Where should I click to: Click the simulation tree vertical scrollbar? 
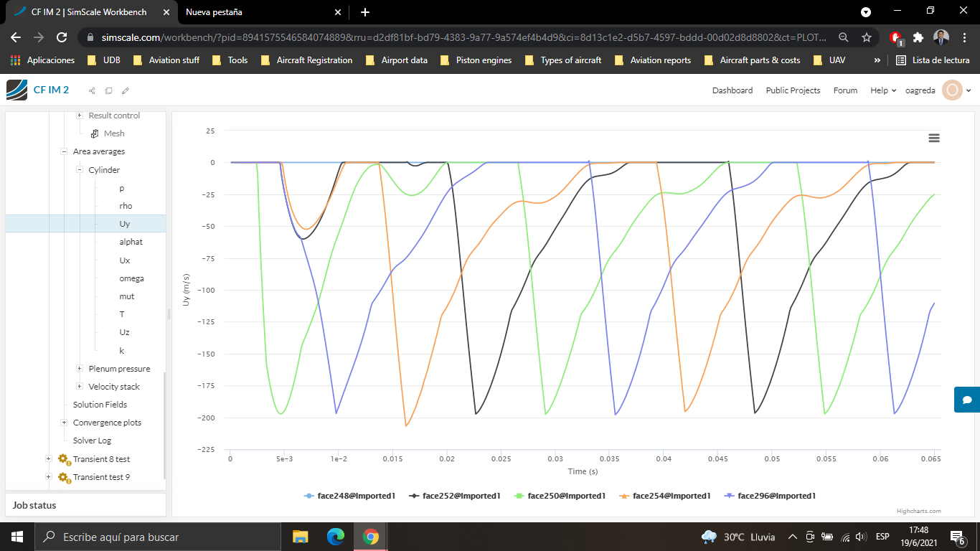pos(164,425)
